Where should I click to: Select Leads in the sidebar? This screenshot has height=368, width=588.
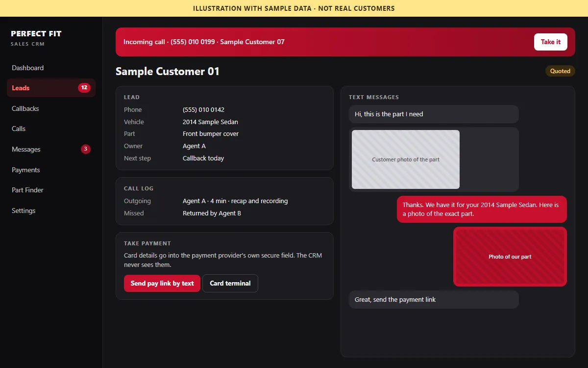tap(51, 88)
